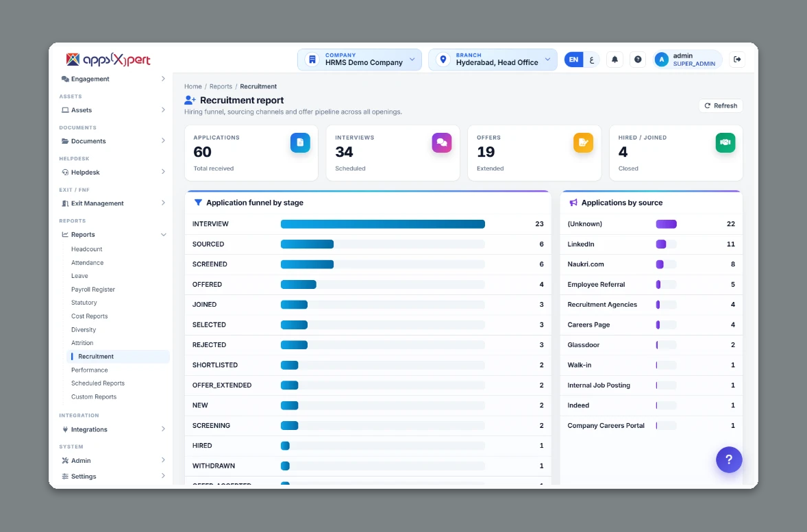The height and width of the screenshot is (532, 807).
Task: Open the notifications bell
Action: coord(614,60)
